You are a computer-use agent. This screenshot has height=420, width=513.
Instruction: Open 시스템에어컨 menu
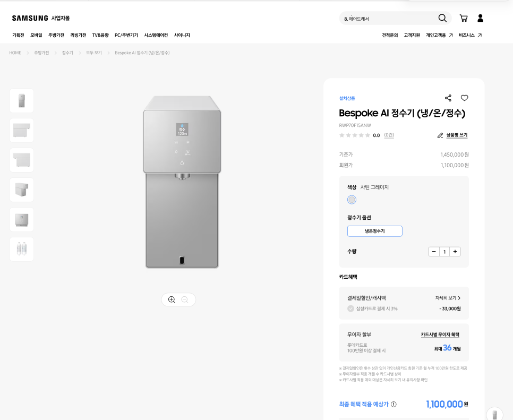156,35
